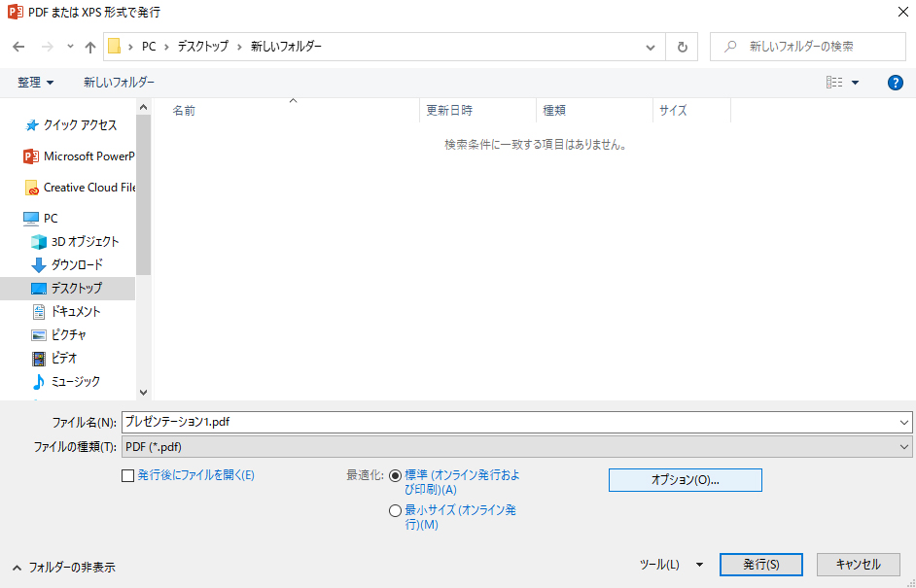Click the help question mark icon
This screenshot has width=916, height=588.
896,83
